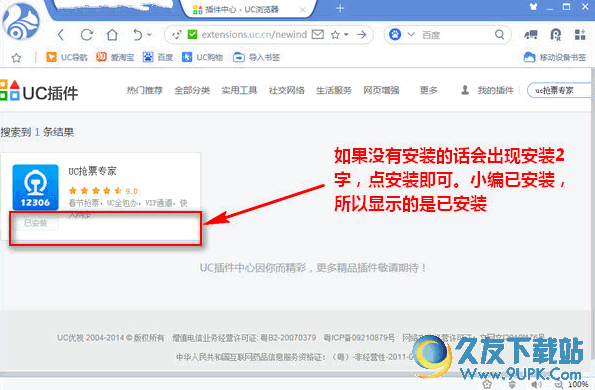The width and height of the screenshot is (595, 390).
Task: Open the UC抢票专家 plugin title
Action: (92, 171)
